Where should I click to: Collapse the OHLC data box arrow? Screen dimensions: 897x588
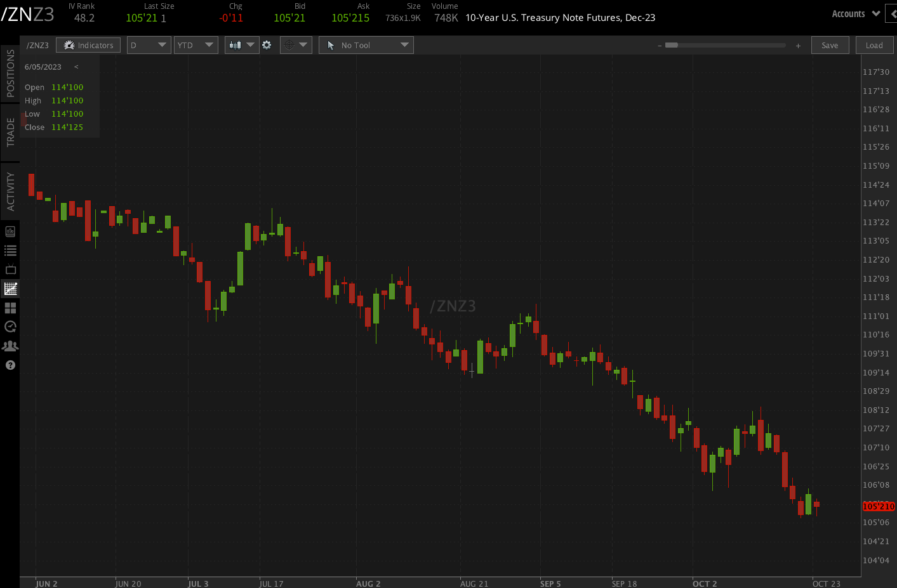(x=76, y=67)
